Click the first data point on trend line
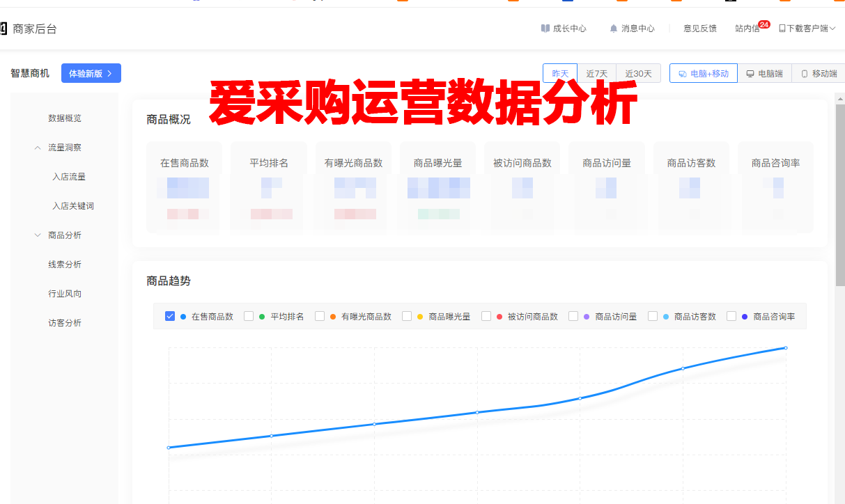 tap(169, 448)
